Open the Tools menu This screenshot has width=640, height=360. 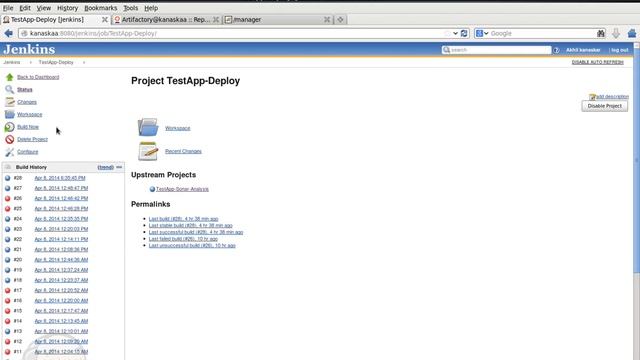tap(131, 8)
